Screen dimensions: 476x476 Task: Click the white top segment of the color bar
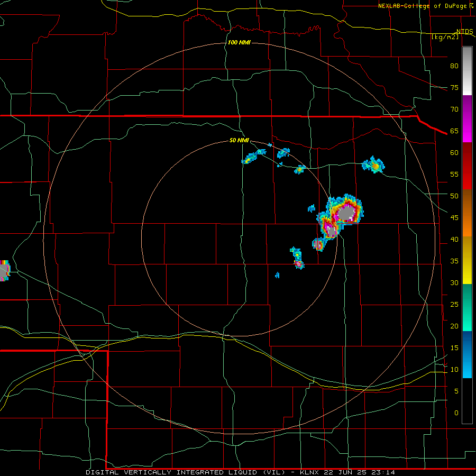tap(467, 71)
